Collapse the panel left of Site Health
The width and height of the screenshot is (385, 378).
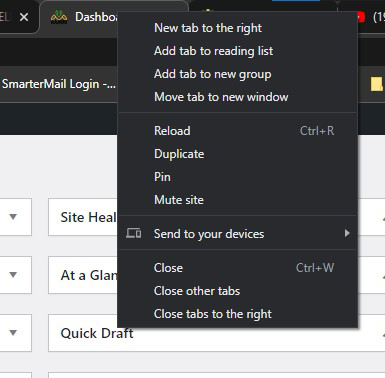click(13, 217)
